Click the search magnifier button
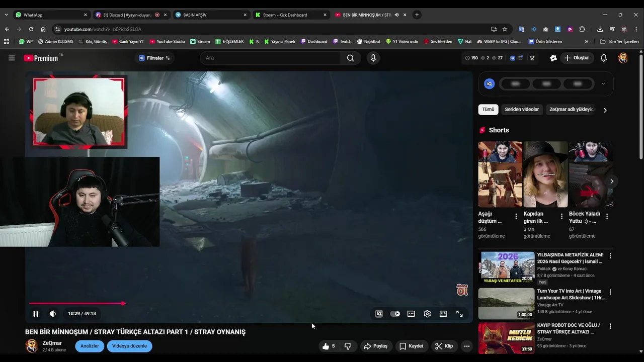Image resolution: width=644 pixels, height=362 pixels. [350, 58]
